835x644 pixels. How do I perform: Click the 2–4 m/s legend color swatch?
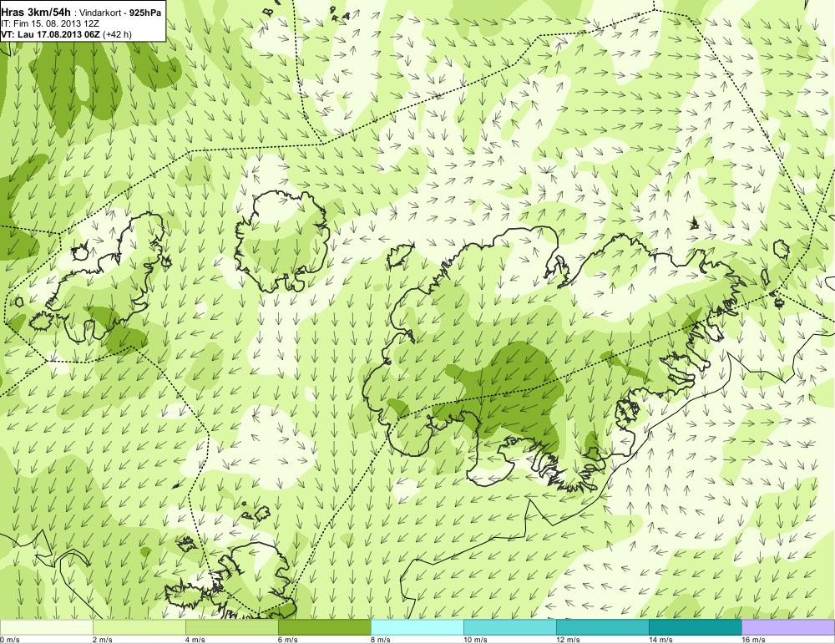(x=139, y=627)
